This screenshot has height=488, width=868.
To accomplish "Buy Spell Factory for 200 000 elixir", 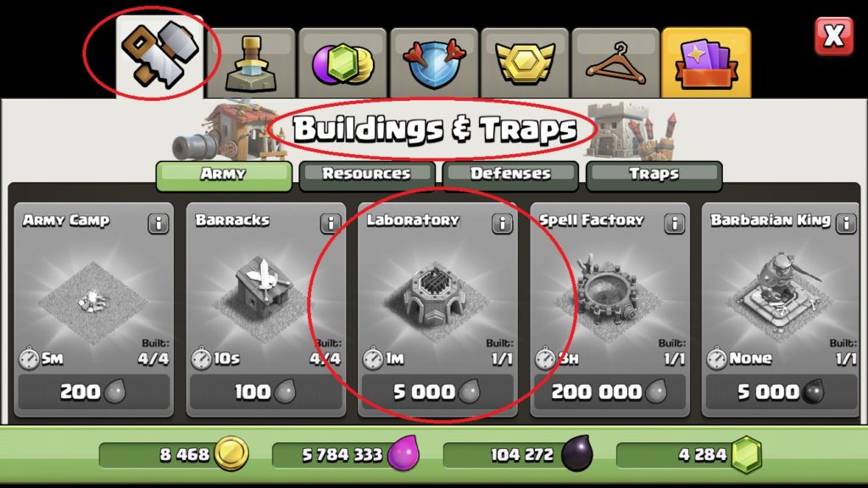I will coord(609,392).
